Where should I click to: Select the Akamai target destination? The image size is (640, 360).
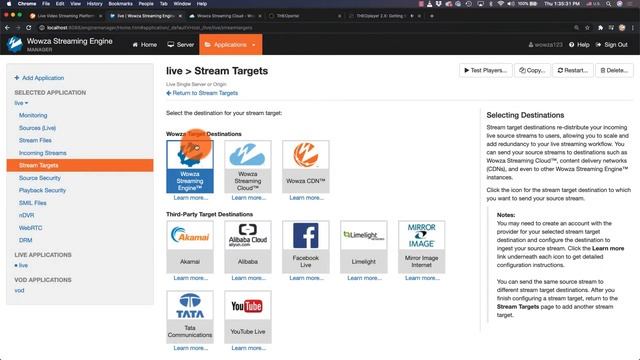click(x=190, y=247)
